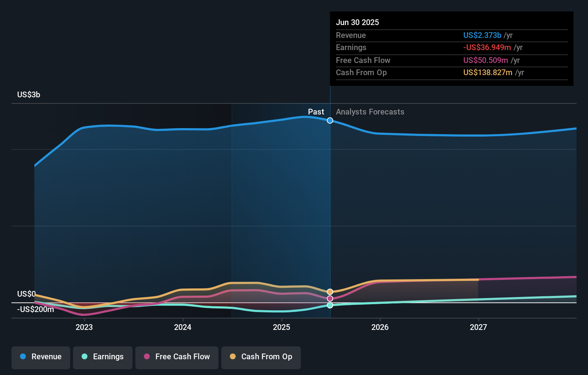
Task: Select the Free Cash Flow data point marker
Action: pos(330,298)
